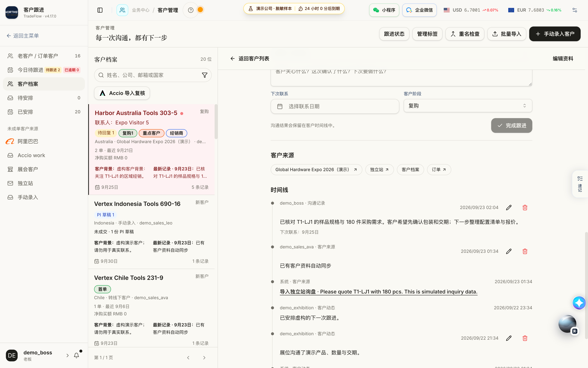The height and width of the screenshot is (368, 588).
Task: Open 今日待跟进 menu item
Action: (44, 70)
